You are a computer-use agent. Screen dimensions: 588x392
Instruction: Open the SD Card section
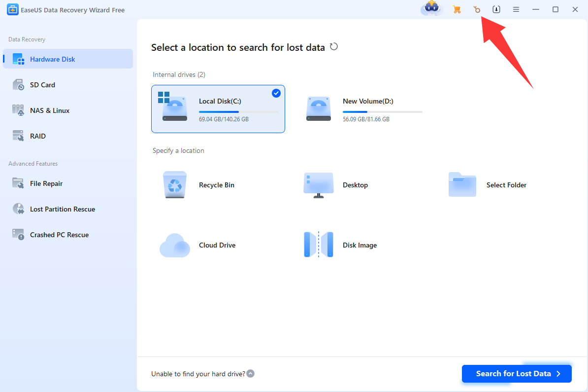[x=42, y=85]
